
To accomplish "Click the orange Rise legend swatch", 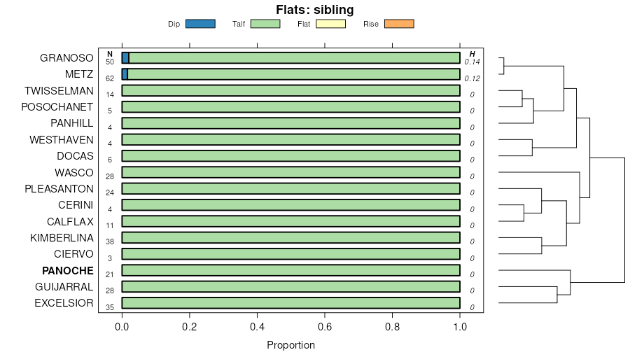I will [399, 24].
